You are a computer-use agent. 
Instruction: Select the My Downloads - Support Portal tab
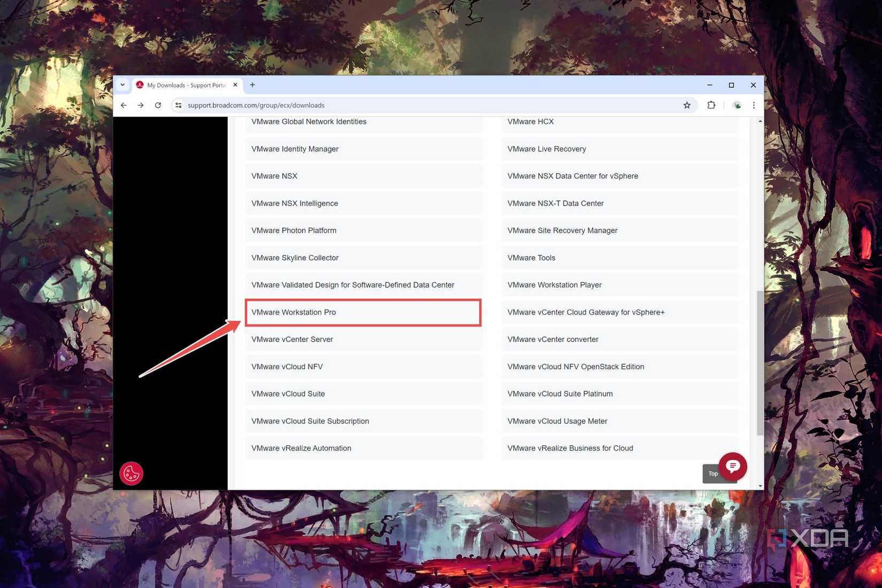(184, 85)
